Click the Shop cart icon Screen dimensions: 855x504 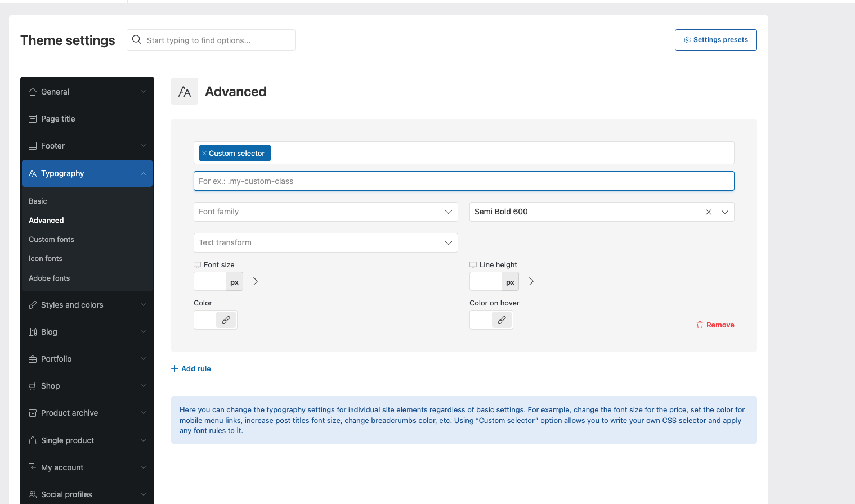33,386
